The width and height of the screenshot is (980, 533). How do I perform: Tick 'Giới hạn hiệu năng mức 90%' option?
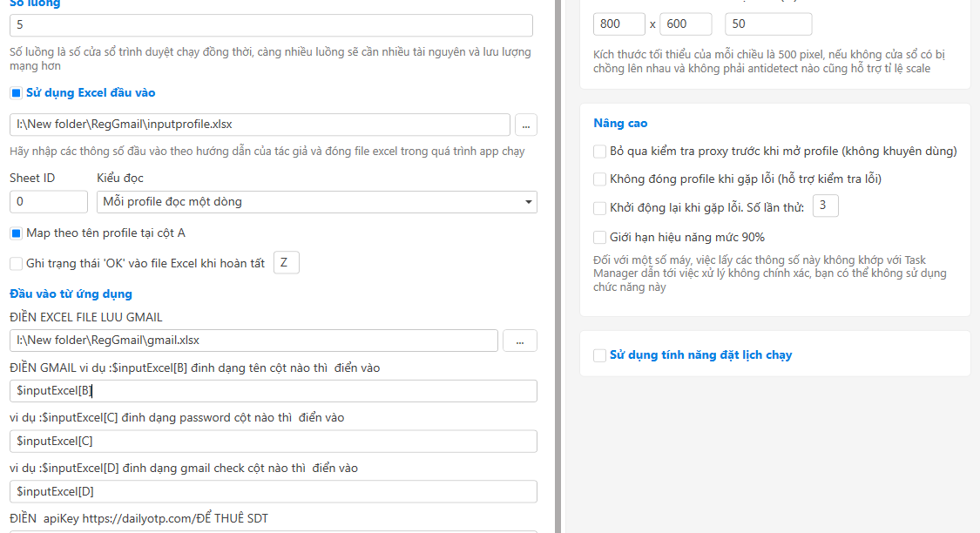pyautogui.click(x=599, y=237)
